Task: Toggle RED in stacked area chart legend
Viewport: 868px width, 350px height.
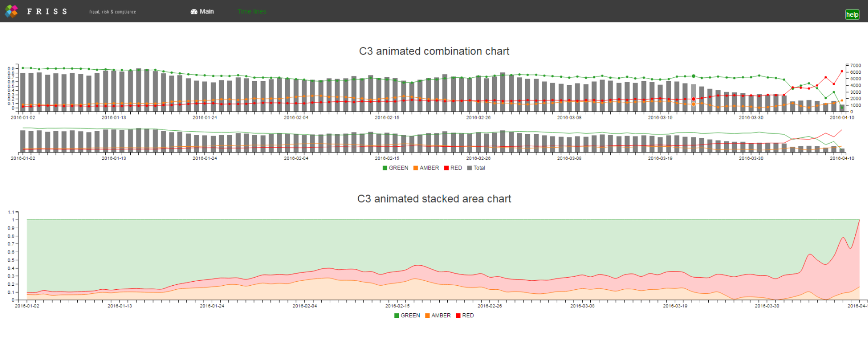Action: coord(465,316)
